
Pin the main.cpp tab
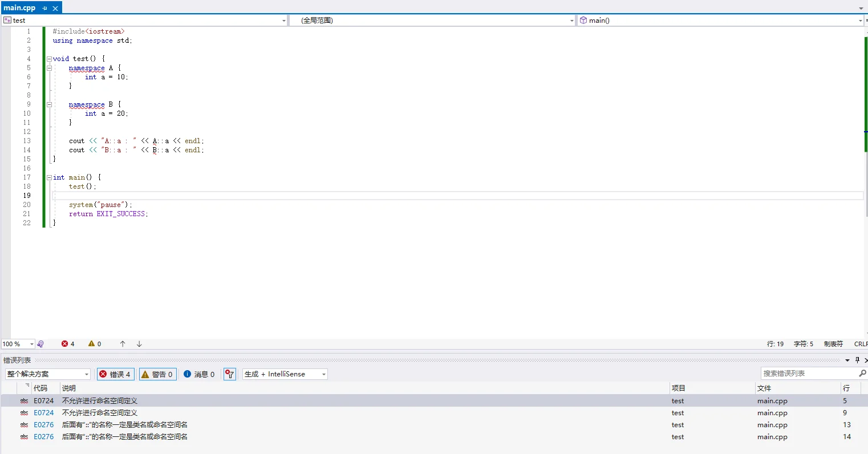tap(45, 8)
